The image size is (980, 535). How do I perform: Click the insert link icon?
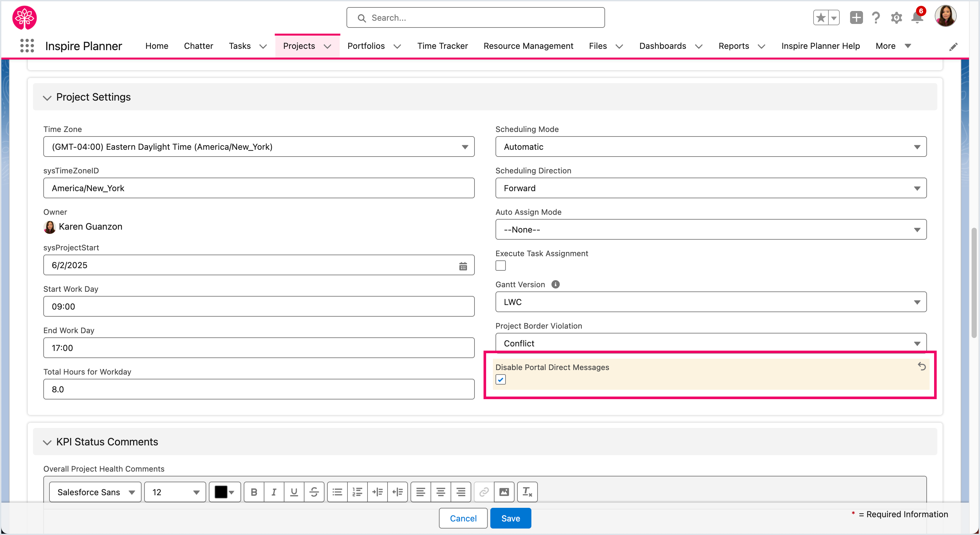coord(484,492)
